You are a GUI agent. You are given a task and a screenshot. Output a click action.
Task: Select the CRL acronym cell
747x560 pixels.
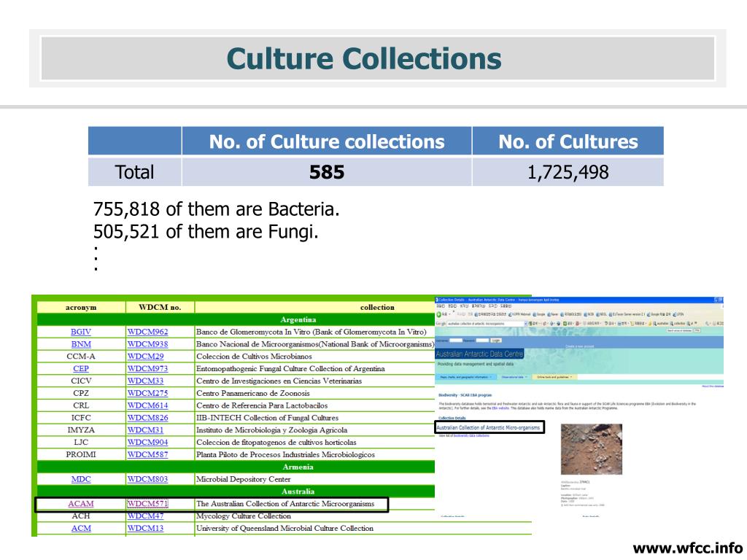coord(81,405)
